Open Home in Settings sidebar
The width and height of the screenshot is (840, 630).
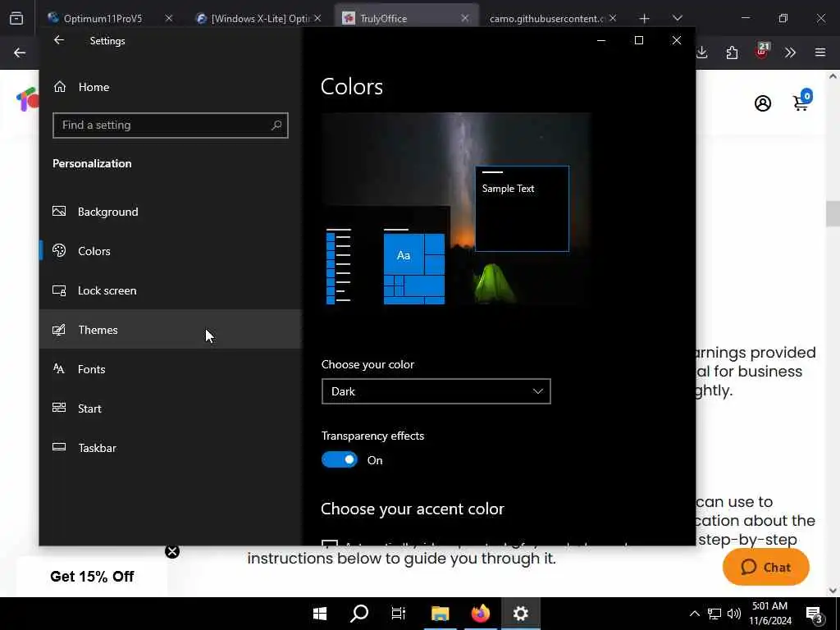(x=171, y=87)
